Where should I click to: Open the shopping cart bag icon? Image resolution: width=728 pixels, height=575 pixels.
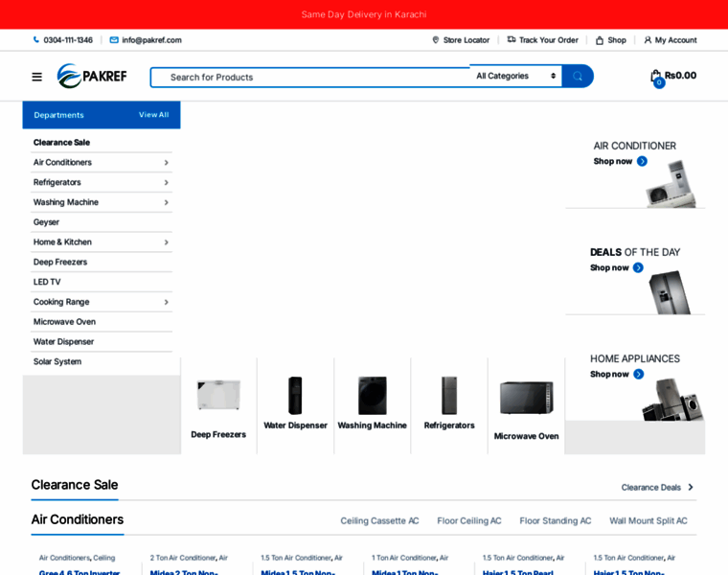pos(655,77)
